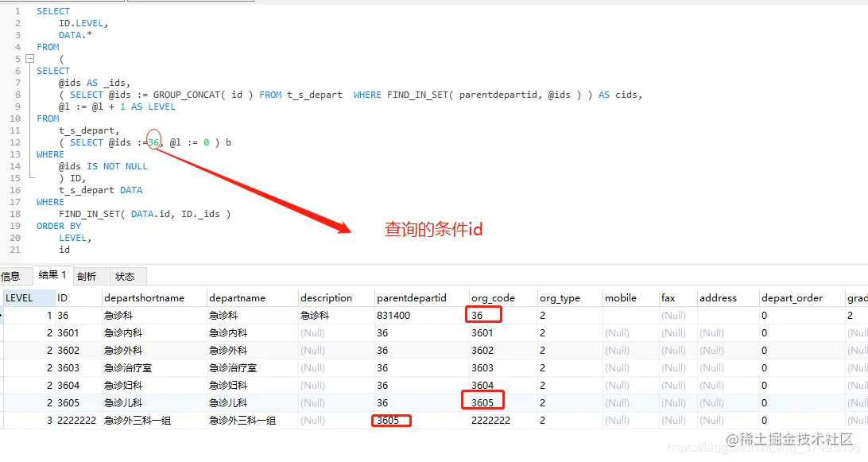868x462 pixels.
Task: Place cursor on ORDER BY at line 19
Action: click(59, 226)
